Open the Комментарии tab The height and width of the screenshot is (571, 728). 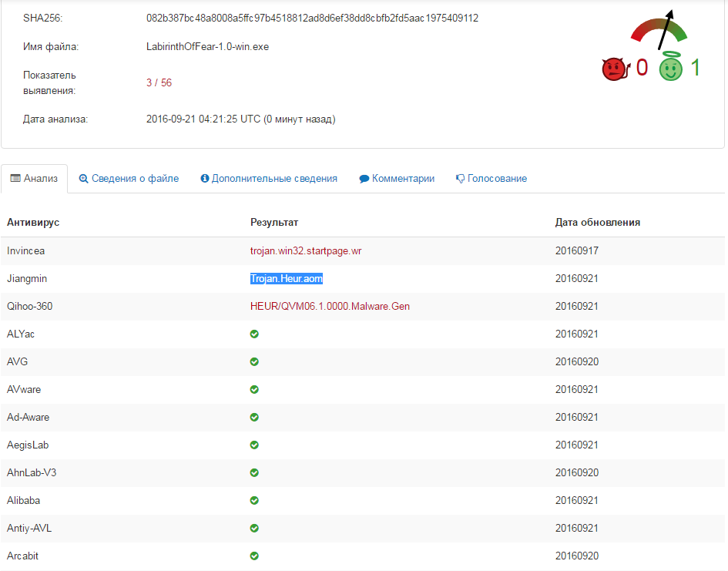tap(397, 178)
